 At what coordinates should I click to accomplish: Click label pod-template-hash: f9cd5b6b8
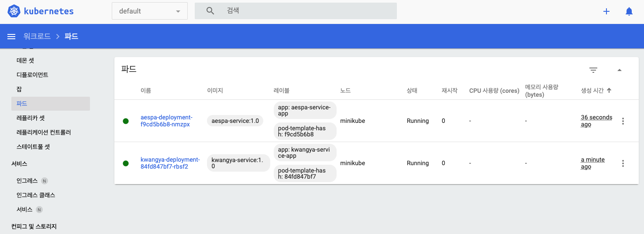[x=305, y=131]
